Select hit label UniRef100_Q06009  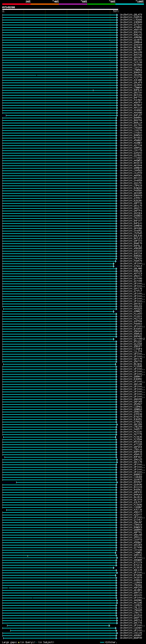[x=131, y=45]
